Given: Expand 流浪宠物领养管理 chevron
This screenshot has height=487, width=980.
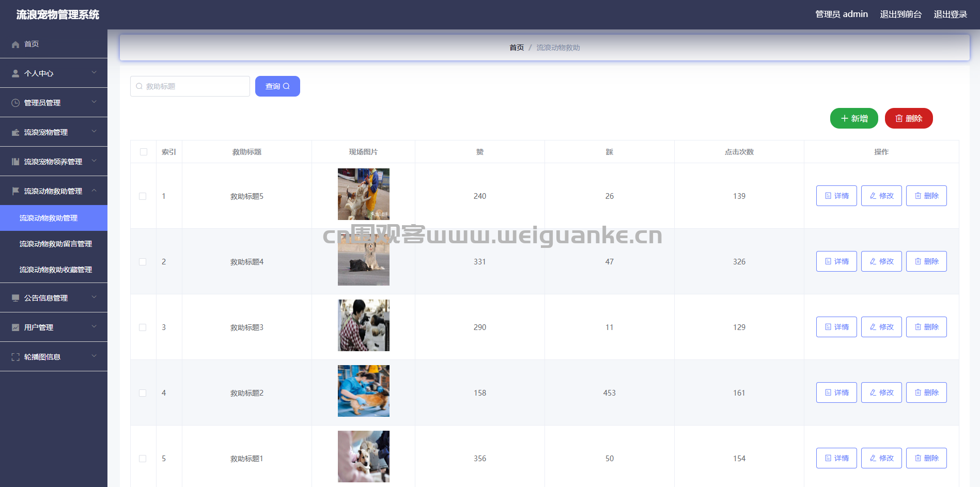Looking at the screenshot, I should tap(94, 161).
